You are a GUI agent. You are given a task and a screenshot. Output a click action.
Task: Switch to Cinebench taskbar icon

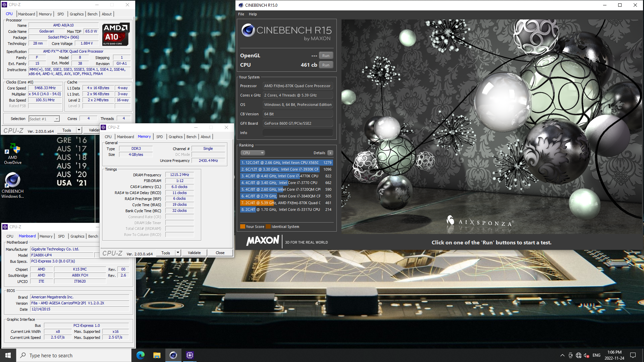click(x=173, y=355)
